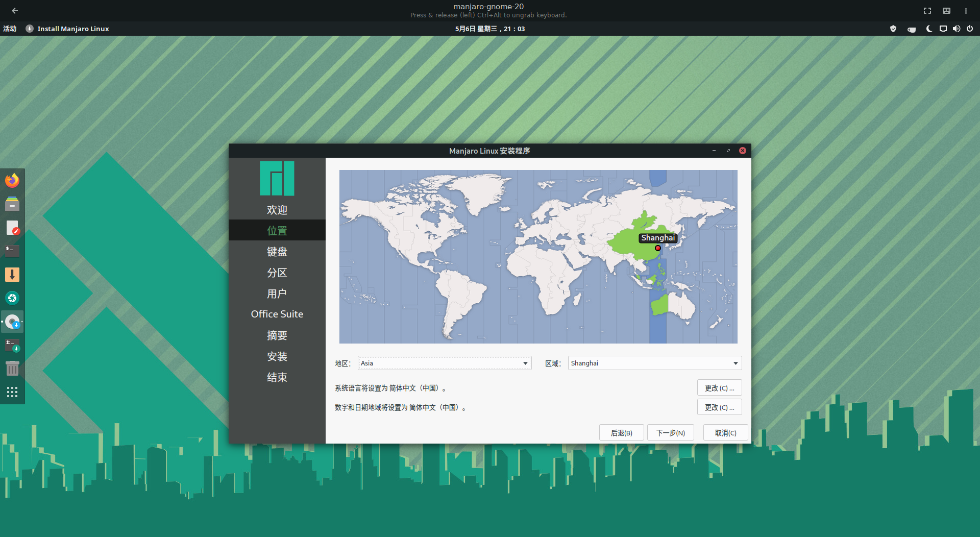Change numbers and dates locale setting
Image resolution: width=980 pixels, height=537 pixels.
(x=720, y=407)
